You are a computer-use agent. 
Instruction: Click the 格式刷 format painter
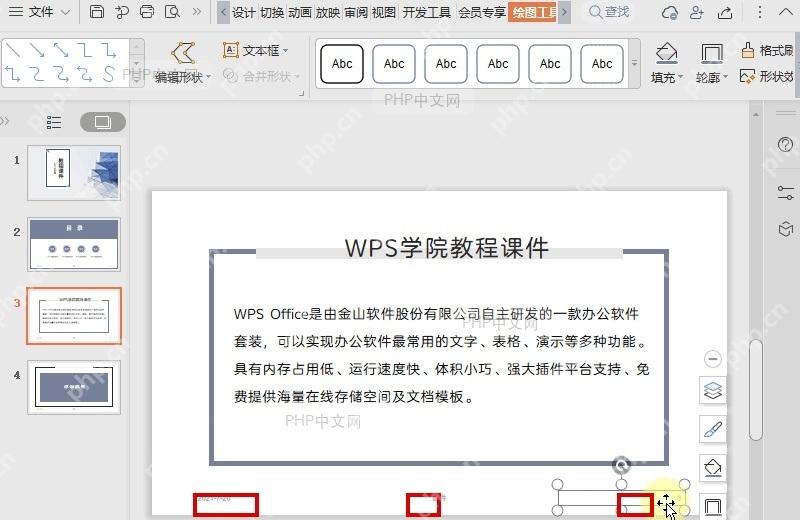(767, 50)
